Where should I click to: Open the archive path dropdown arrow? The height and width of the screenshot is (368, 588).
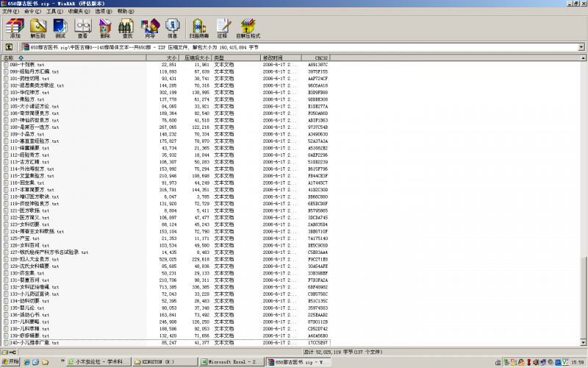click(581, 47)
